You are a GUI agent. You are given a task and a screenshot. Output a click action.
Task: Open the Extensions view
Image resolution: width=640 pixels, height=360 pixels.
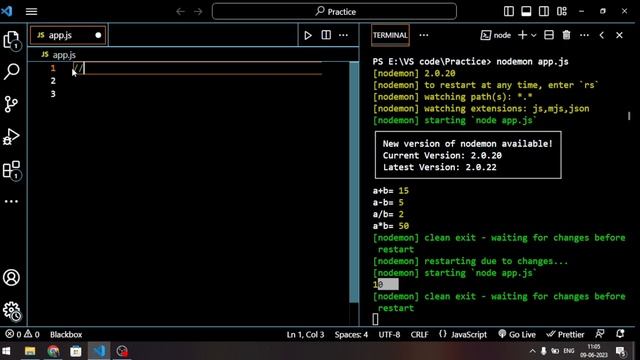click(x=11, y=170)
